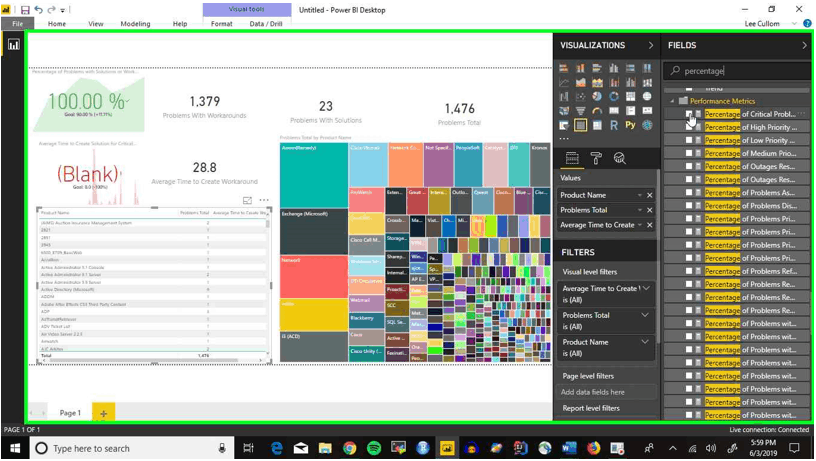816x461 pixels.
Task: Expand the Average Time to Create filter
Action: [x=646, y=288]
